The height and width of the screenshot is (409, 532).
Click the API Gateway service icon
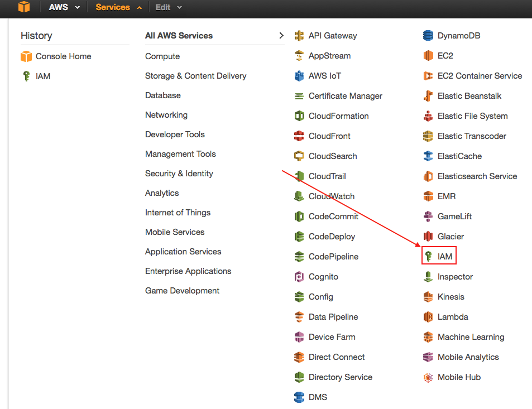[299, 36]
